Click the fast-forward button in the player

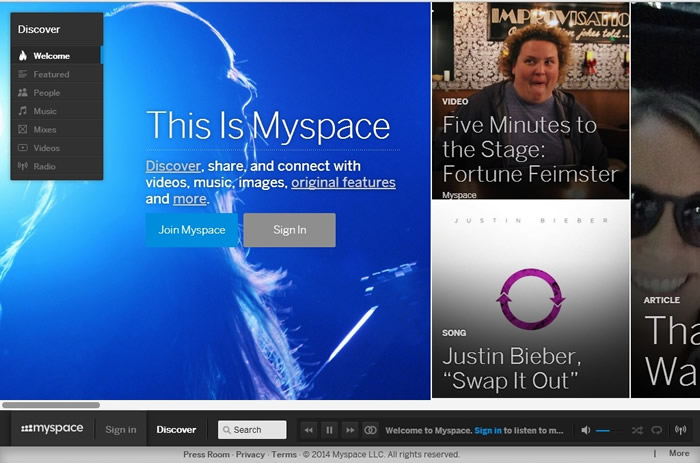350,430
